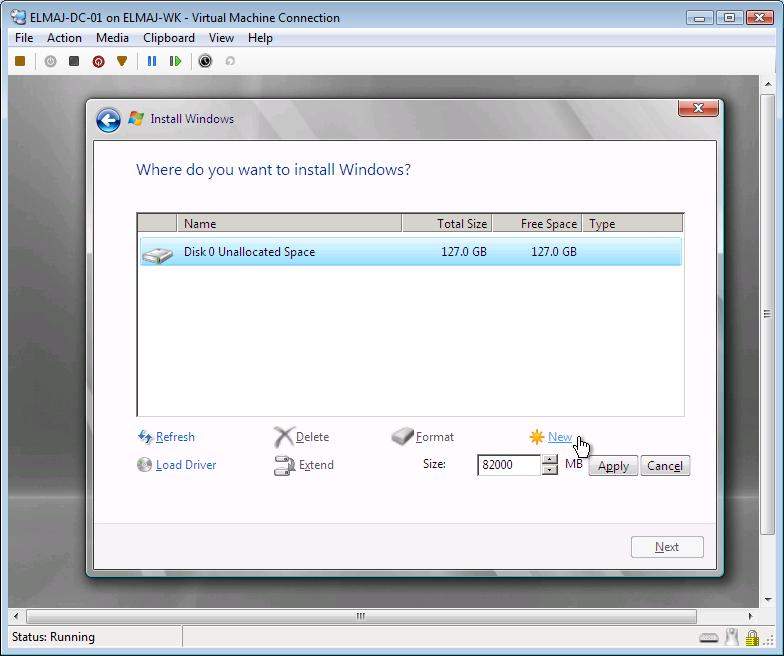Click the Extend link
Screen dimensions: 784x656
click(316, 465)
